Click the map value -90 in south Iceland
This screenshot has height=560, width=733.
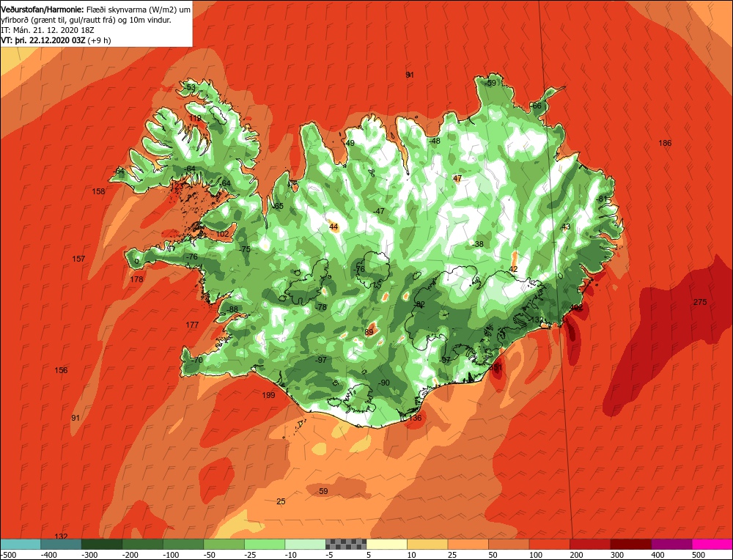pyautogui.click(x=383, y=383)
